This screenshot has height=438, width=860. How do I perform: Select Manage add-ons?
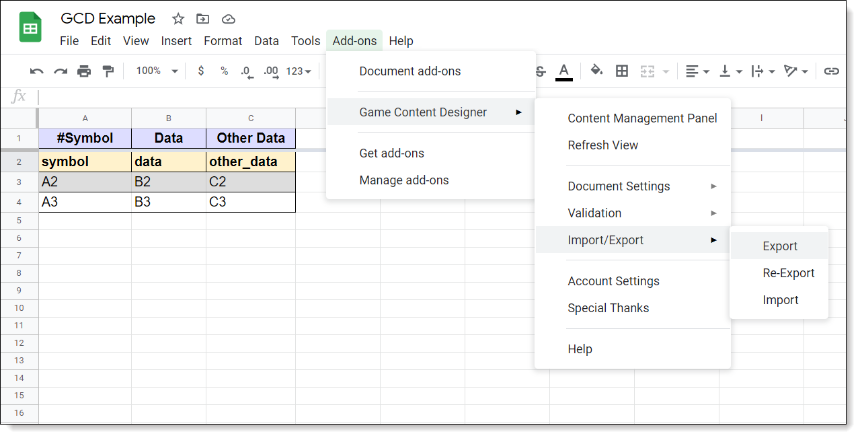(x=431, y=180)
